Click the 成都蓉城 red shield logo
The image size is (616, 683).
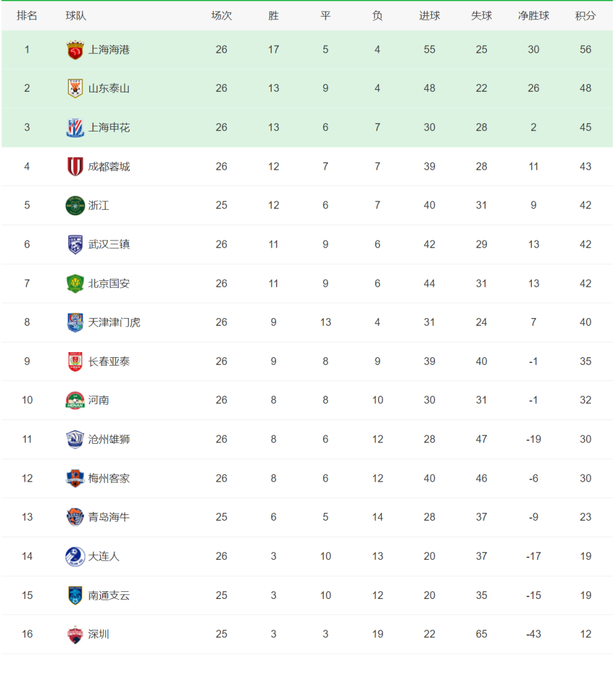coord(75,166)
